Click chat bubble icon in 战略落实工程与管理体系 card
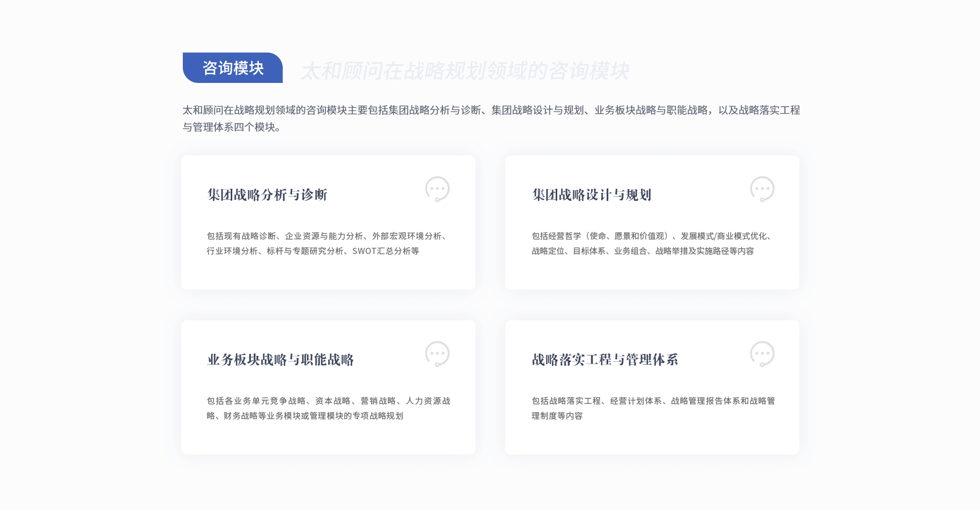This screenshot has height=510, width=980. point(762,354)
